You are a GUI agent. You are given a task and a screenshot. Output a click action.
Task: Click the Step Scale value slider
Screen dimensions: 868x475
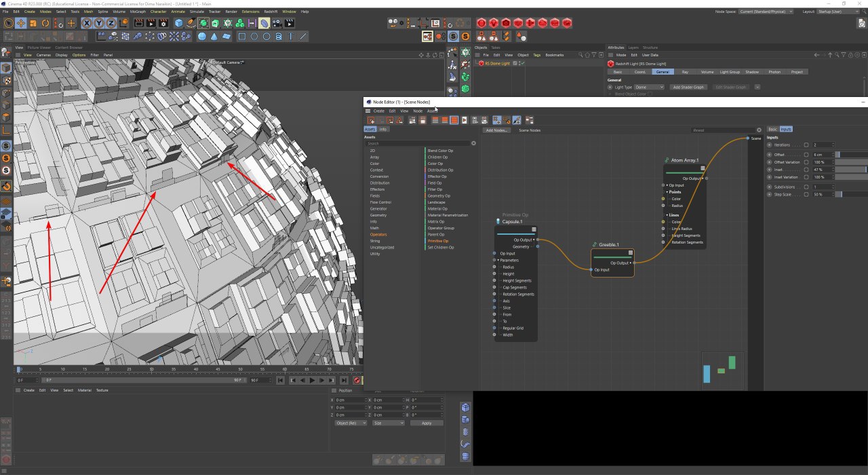(852, 195)
